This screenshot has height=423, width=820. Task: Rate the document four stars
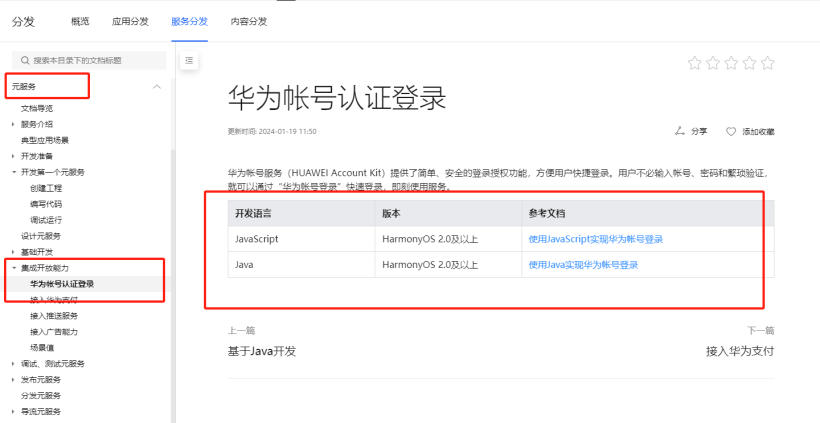[x=749, y=63]
